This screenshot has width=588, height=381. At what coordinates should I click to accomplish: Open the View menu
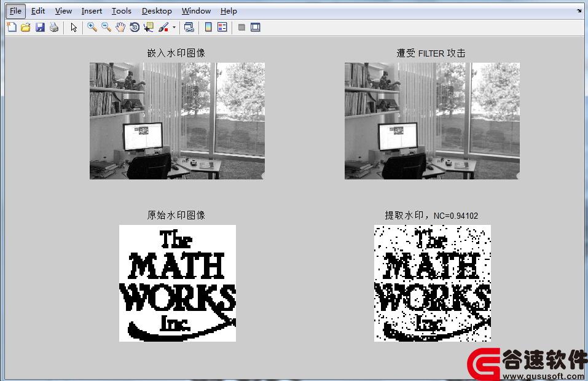[x=63, y=11]
